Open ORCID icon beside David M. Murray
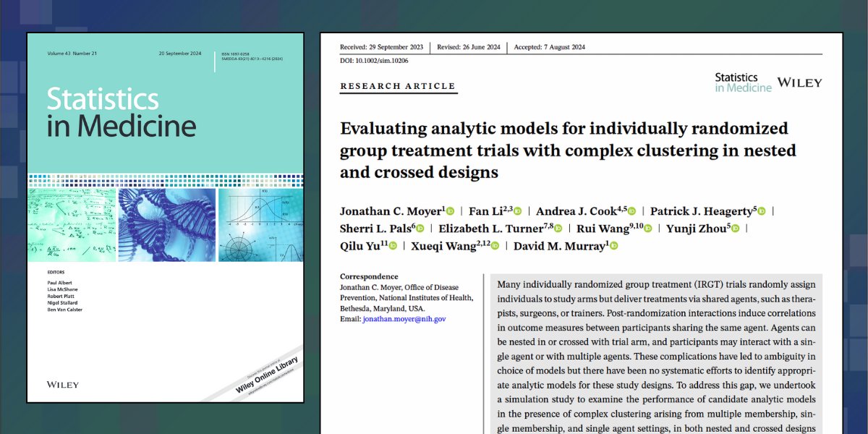The height and width of the screenshot is (434, 868). point(614,246)
